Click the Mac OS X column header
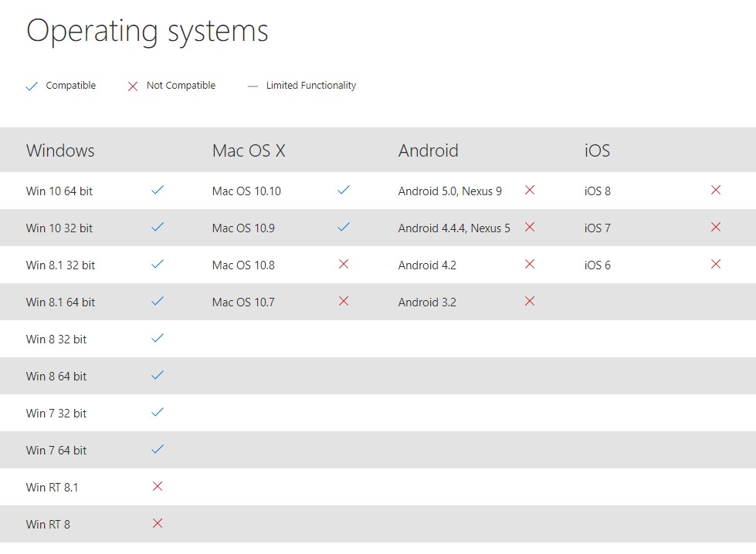 (249, 150)
